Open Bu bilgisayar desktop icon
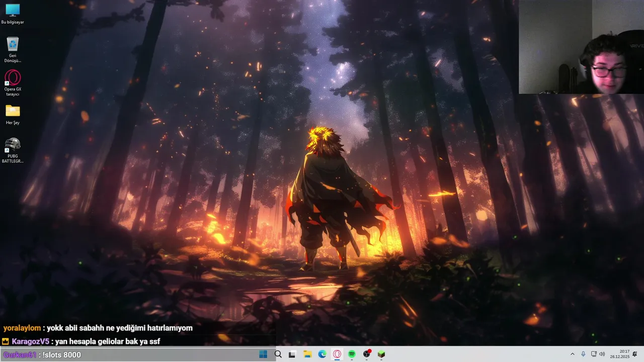 coord(13,14)
